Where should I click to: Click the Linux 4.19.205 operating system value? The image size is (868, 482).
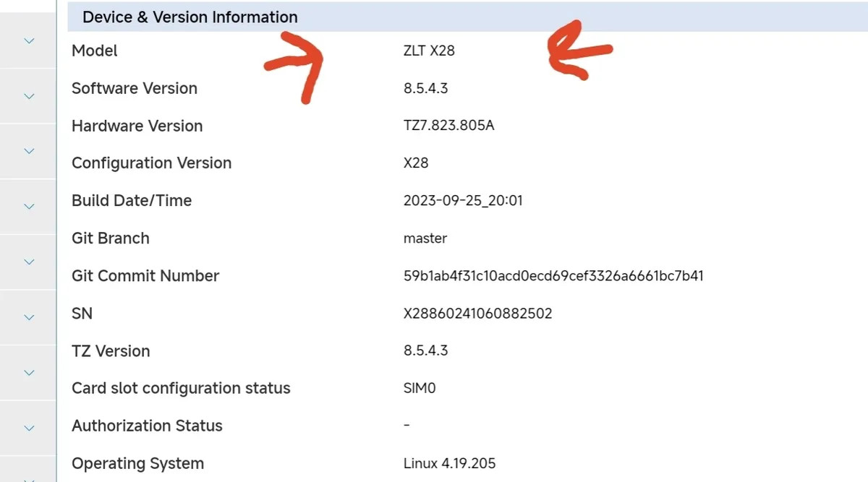click(449, 463)
